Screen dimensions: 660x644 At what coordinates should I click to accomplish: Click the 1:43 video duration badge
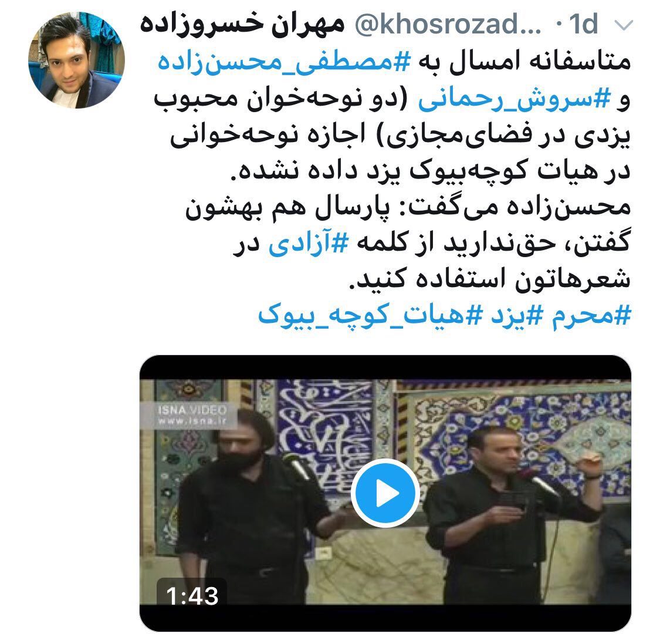pos(192,595)
